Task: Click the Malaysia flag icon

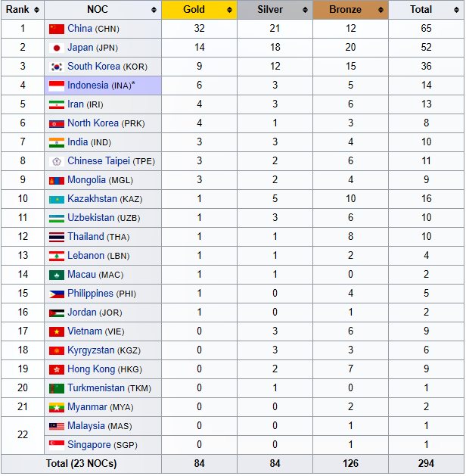Action: pyautogui.click(x=57, y=427)
